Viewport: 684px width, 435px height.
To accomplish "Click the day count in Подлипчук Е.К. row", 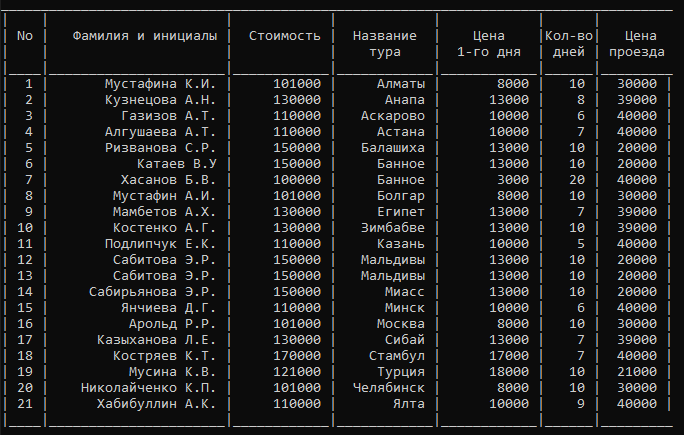I will (x=581, y=244).
